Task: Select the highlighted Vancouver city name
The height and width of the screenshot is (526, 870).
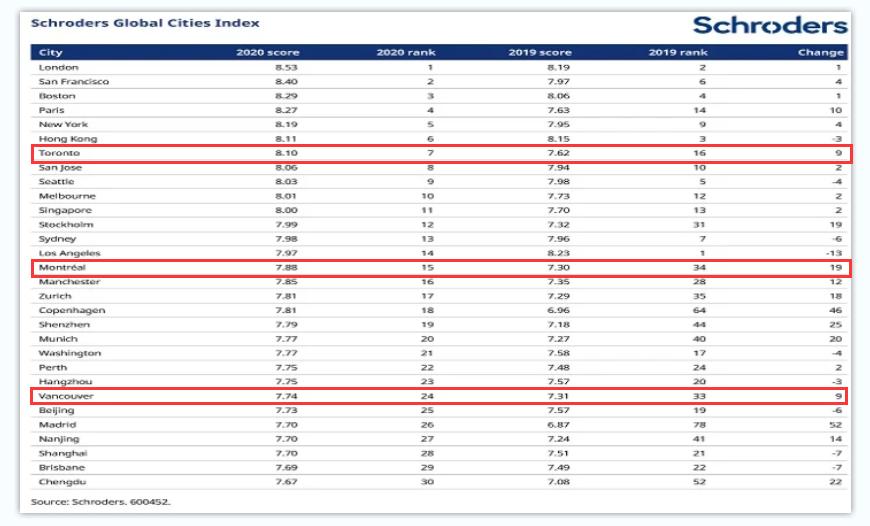Action: click(x=65, y=396)
